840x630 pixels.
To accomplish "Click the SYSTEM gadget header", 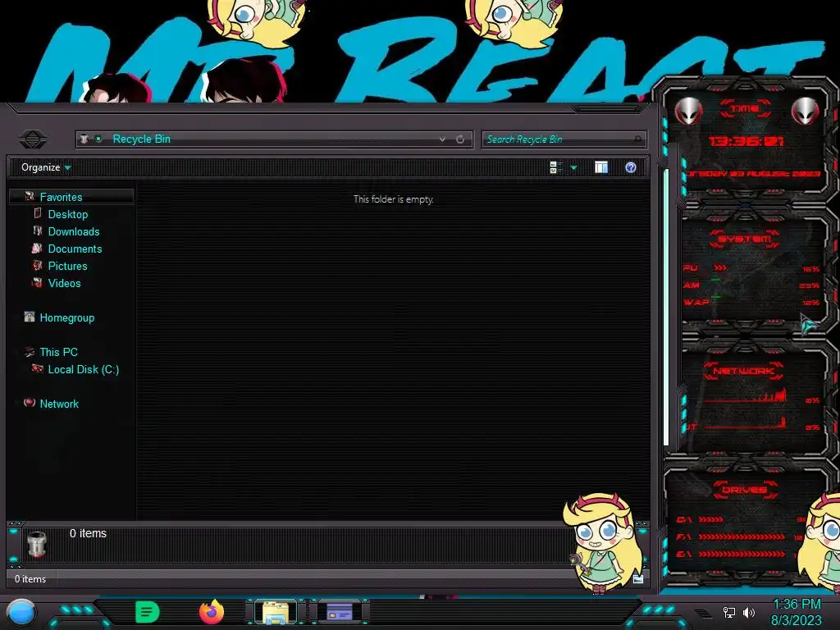I will tap(745, 239).
